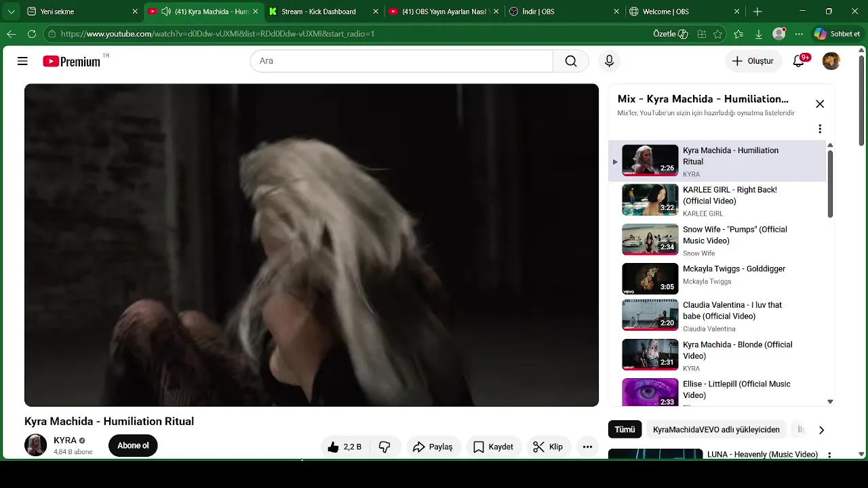The height and width of the screenshot is (488, 868).
Task: Click the playlist scrollbar thumb
Action: coord(830,184)
